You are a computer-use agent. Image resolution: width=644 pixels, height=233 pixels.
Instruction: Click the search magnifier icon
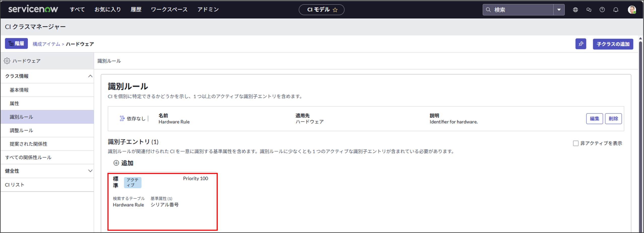tap(488, 10)
